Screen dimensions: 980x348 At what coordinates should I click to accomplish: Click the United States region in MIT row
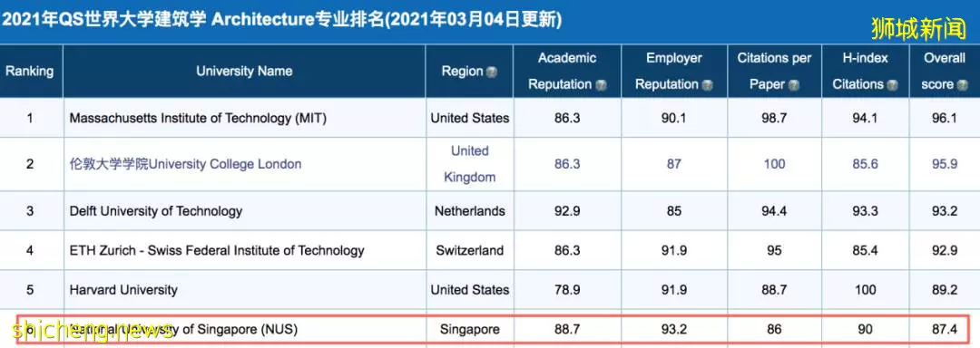[x=469, y=118]
